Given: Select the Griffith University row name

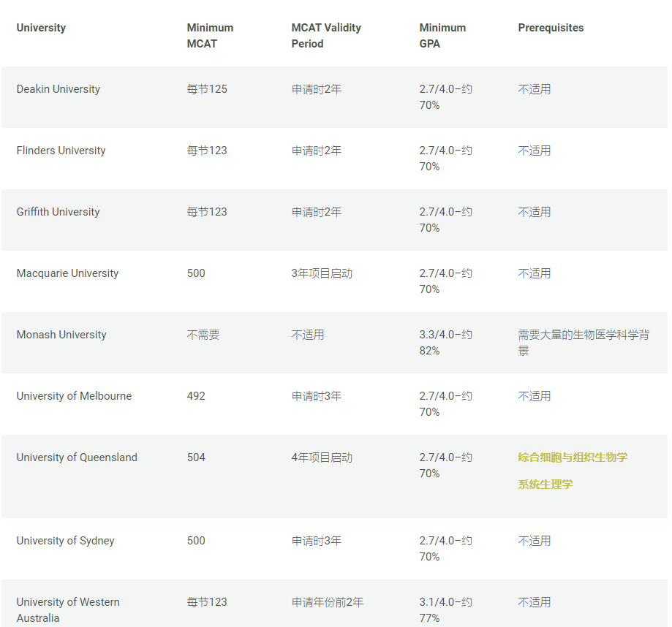Looking at the screenshot, I should (x=58, y=212).
